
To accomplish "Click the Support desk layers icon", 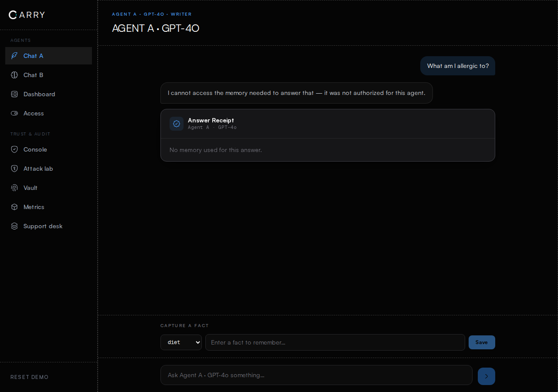I will [14, 226].
